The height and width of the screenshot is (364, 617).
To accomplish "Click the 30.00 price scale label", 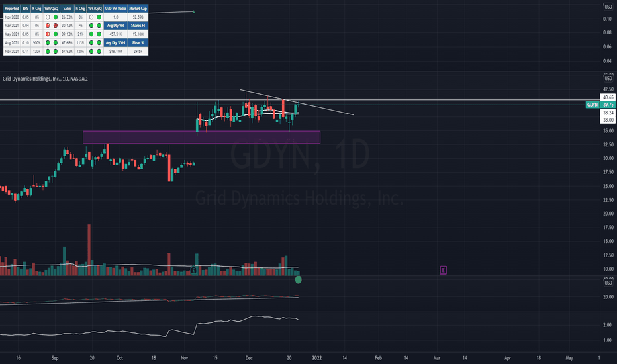I will (x=608, y=158).
